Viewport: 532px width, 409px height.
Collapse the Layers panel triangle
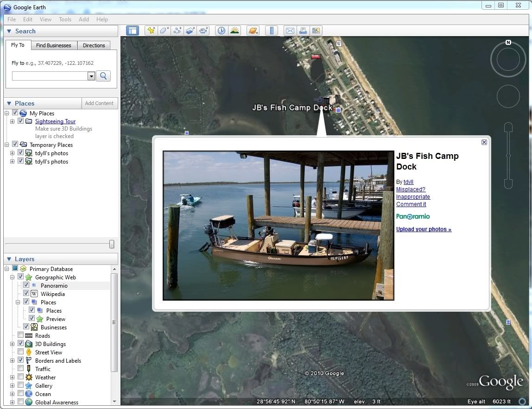pyautogui.click(x=9, y=259)
